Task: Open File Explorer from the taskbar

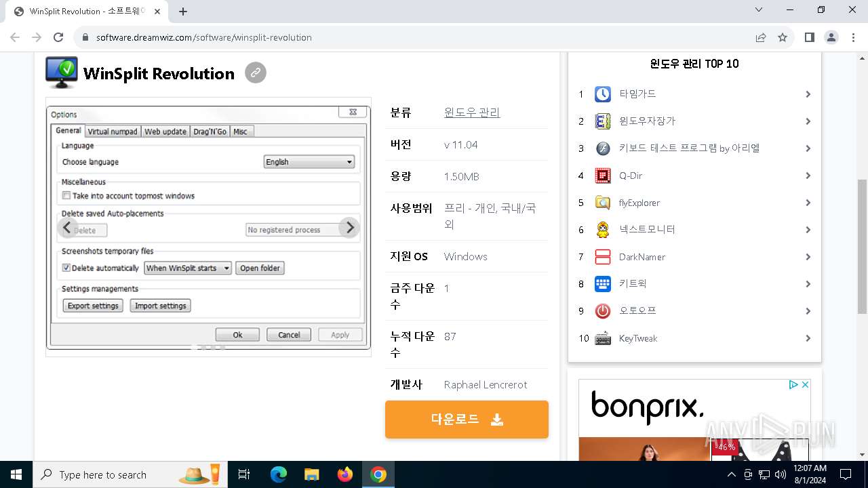Action: (312, 474)
